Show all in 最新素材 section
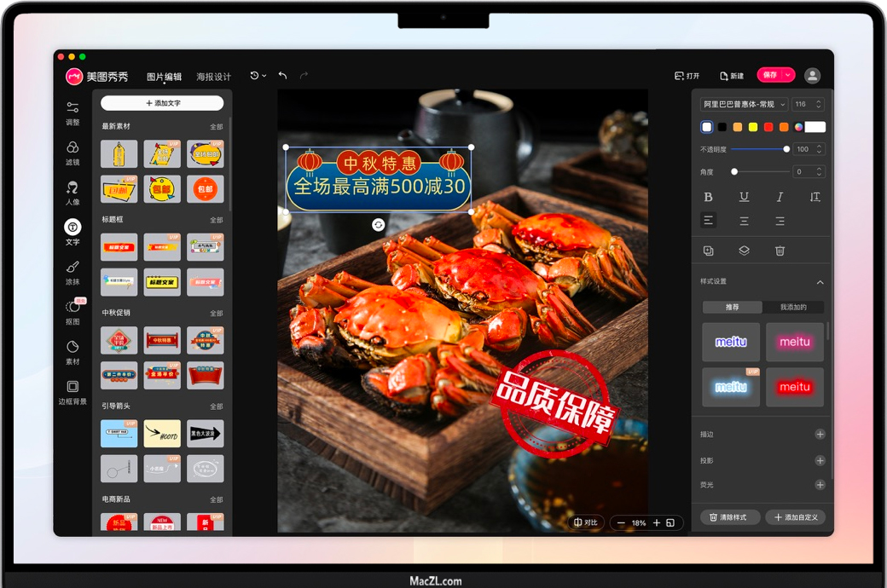The width and height of the screenshot is (887, 588). [x=216, y=127]
